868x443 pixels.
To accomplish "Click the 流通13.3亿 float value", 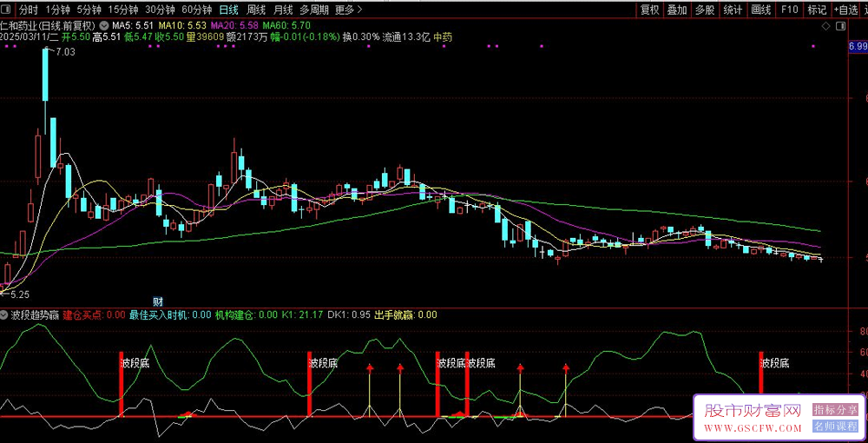I will 405,37.
